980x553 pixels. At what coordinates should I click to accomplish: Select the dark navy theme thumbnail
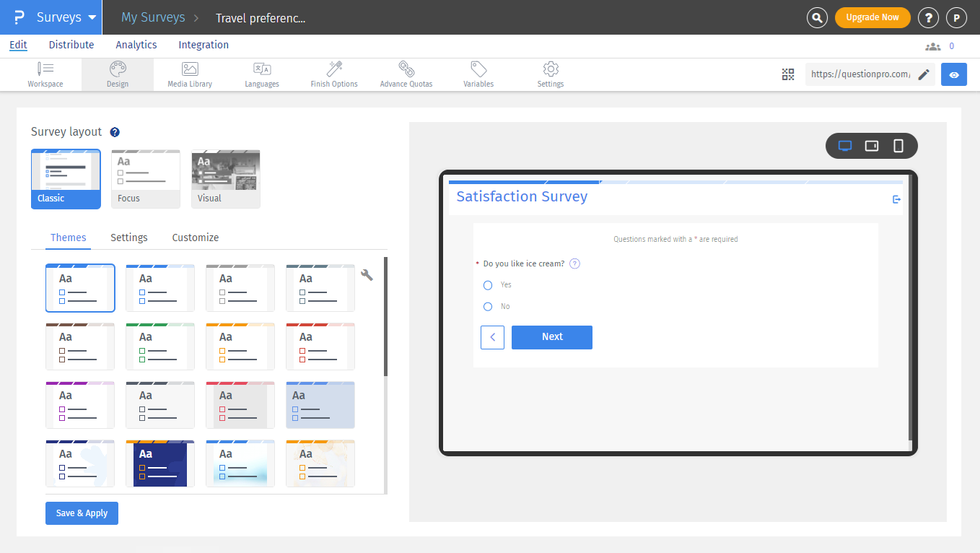point(159,463)
